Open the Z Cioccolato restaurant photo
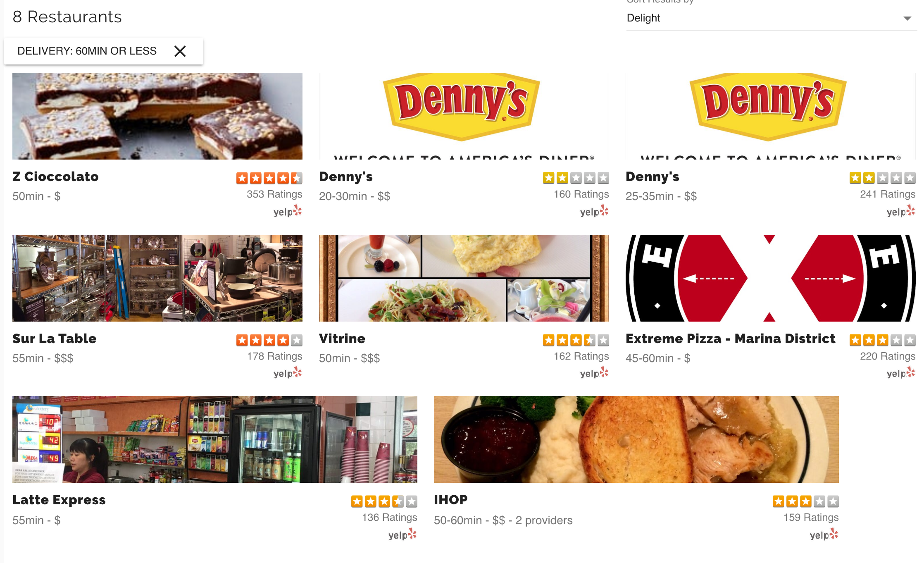The height and width of the screenshot is (563, 924). point(157,116)
